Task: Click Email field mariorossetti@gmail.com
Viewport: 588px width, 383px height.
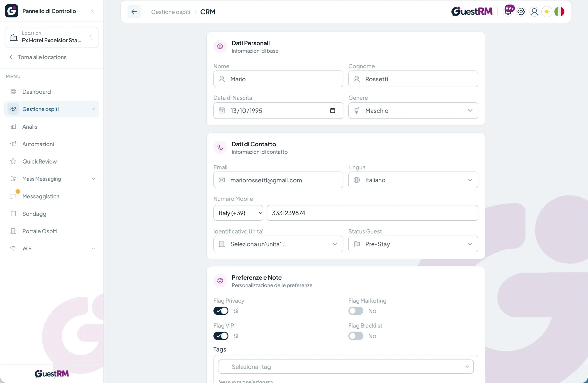Action: (278, 180)
